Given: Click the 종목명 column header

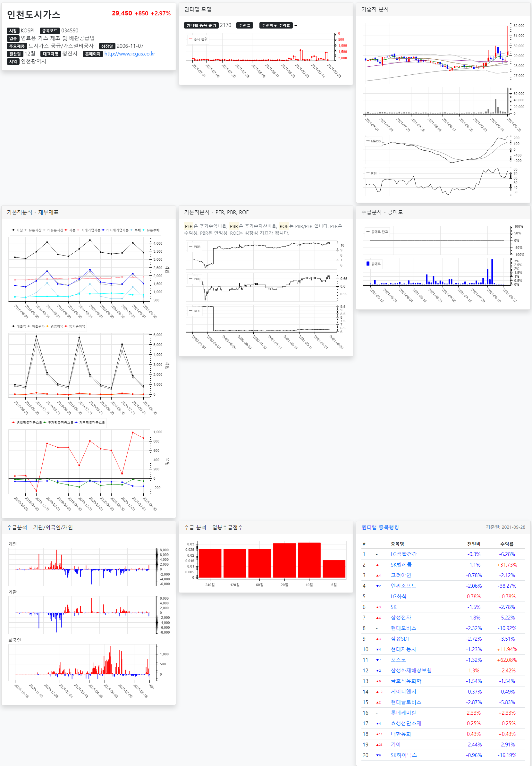Looking at the screenshot, I should [397, 544].
